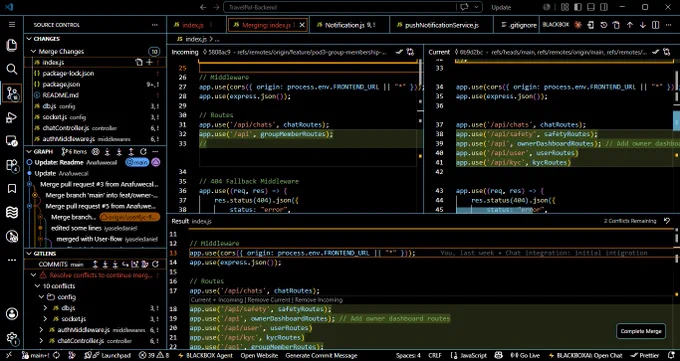Click BLACKBOX Agent in status bar
Viewport: 680px width, 361px height.
click(205, 355)
